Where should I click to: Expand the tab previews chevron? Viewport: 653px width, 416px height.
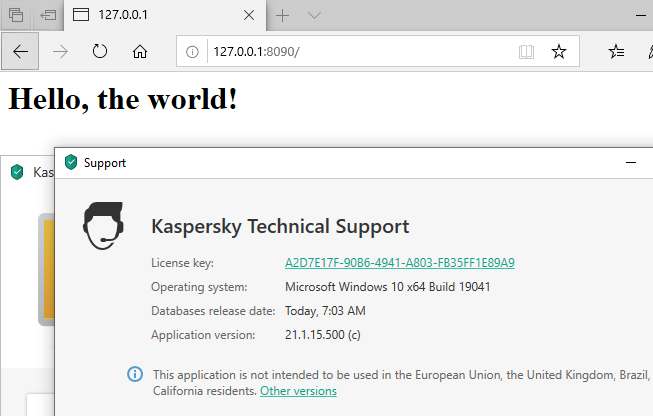tap(314, 15)
